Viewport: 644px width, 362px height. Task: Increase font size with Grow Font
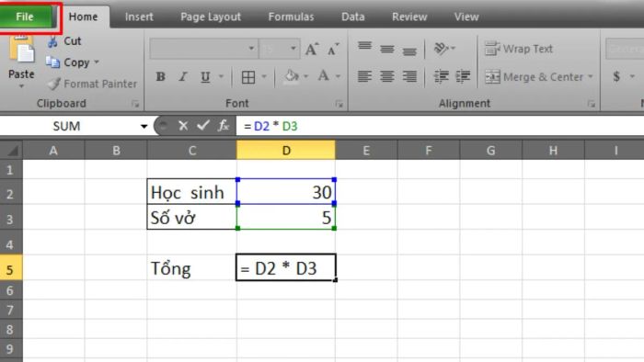pyautogui.click(x=311, y=50)
